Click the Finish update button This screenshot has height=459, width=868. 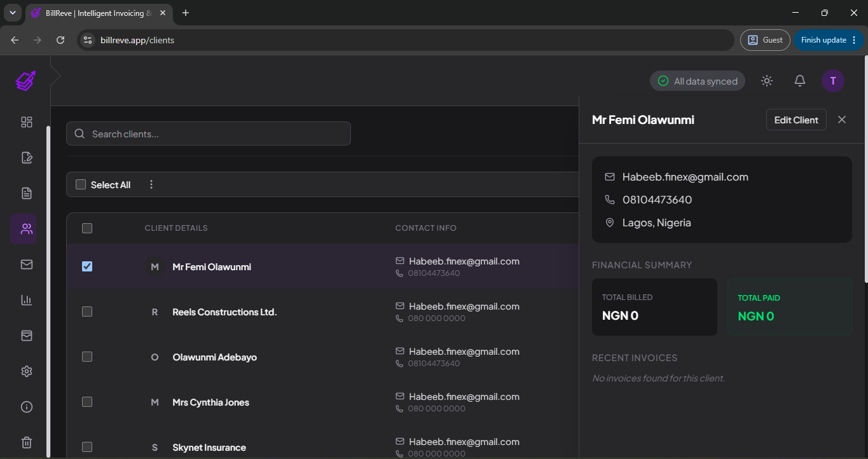coord(828,40)
